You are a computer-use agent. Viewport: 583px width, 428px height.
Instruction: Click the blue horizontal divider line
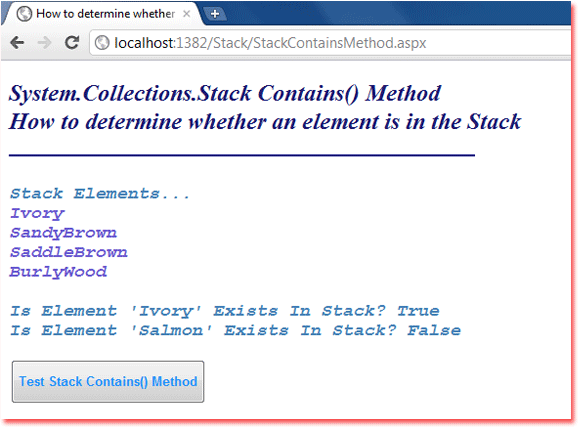coord(242,155)
